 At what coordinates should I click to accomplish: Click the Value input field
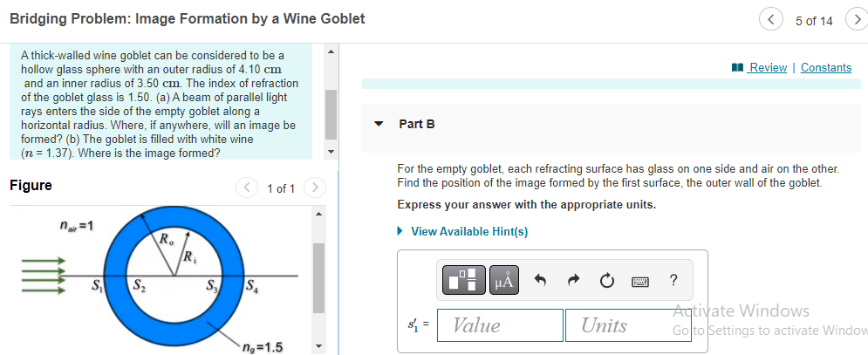(500, 325)
